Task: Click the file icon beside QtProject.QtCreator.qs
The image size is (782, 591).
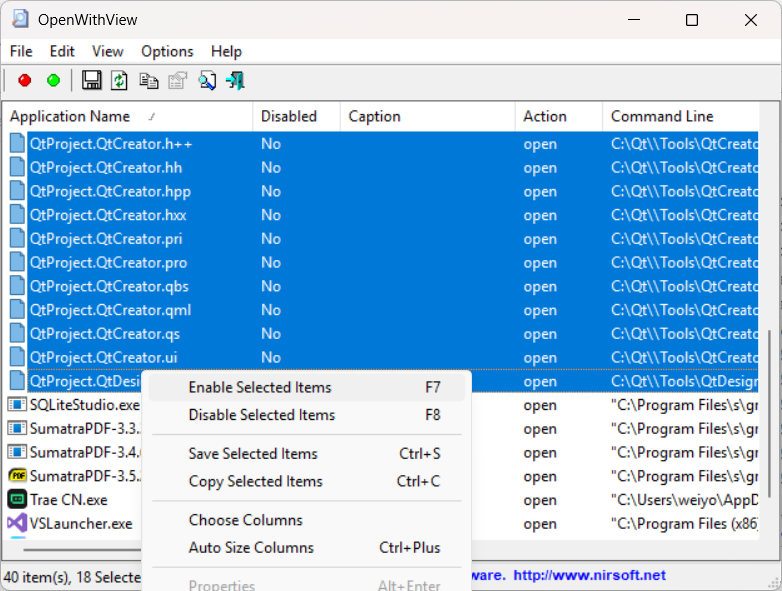Action: click(x=17, y=334)
